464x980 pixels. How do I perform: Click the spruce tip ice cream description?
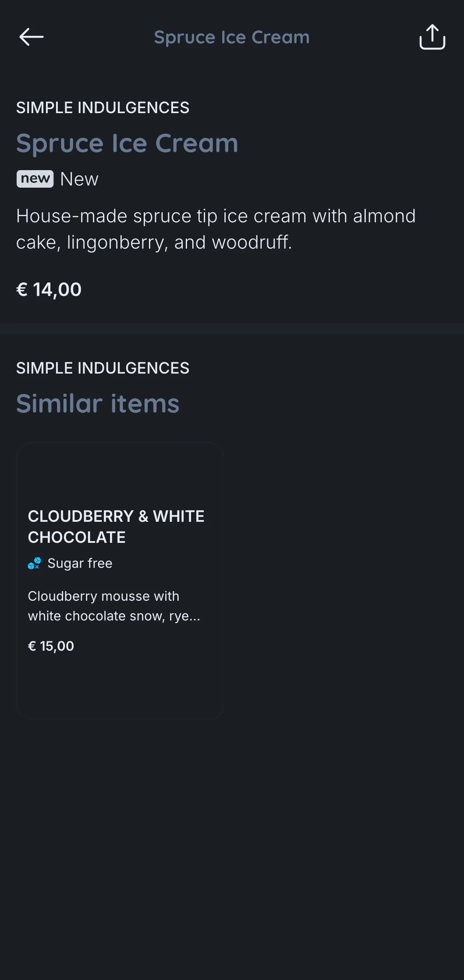(216, 229)
